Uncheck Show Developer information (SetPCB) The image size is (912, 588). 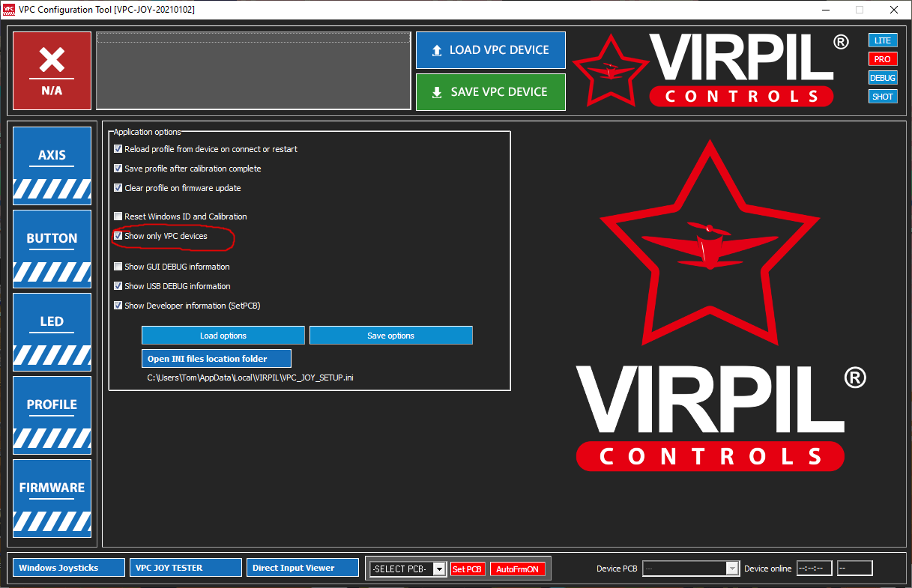[118, 306]
